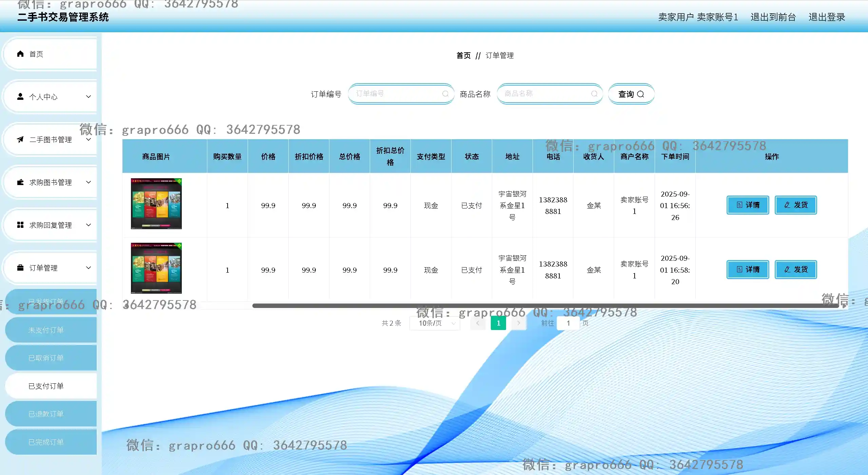The height and width of the screenshot is (475, 868).
Task: Click search icon inside 商品名称 field
Action: coord(594,94)
